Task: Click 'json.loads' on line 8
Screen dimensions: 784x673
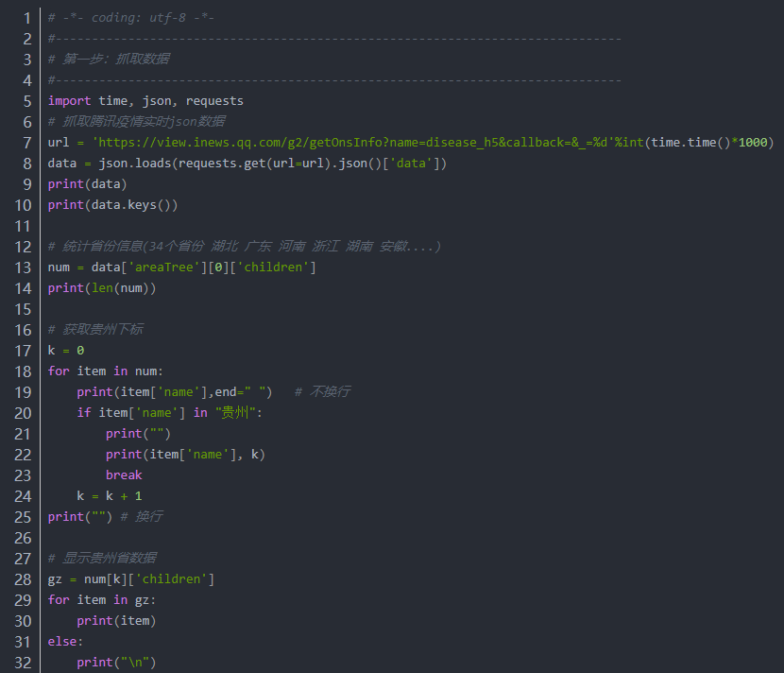Action: [135, 164]
